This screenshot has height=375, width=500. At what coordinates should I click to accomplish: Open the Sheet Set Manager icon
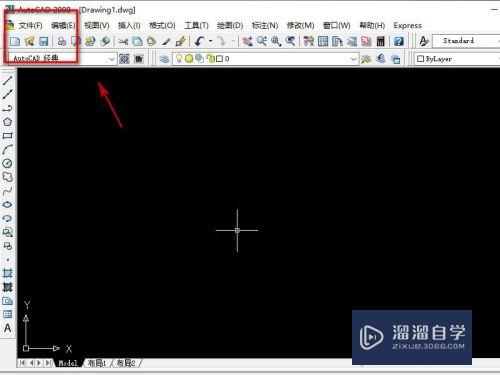(x=352, y=41)
